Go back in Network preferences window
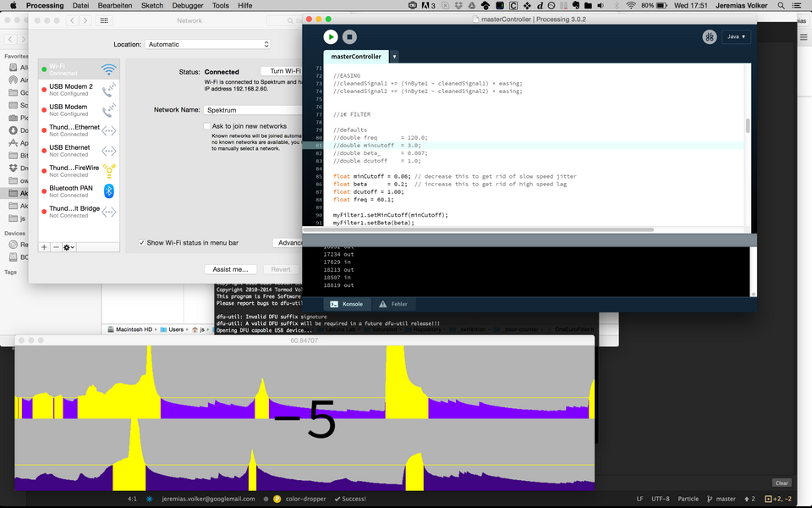Viewport: 812px width, 508px height. [72, 20]
